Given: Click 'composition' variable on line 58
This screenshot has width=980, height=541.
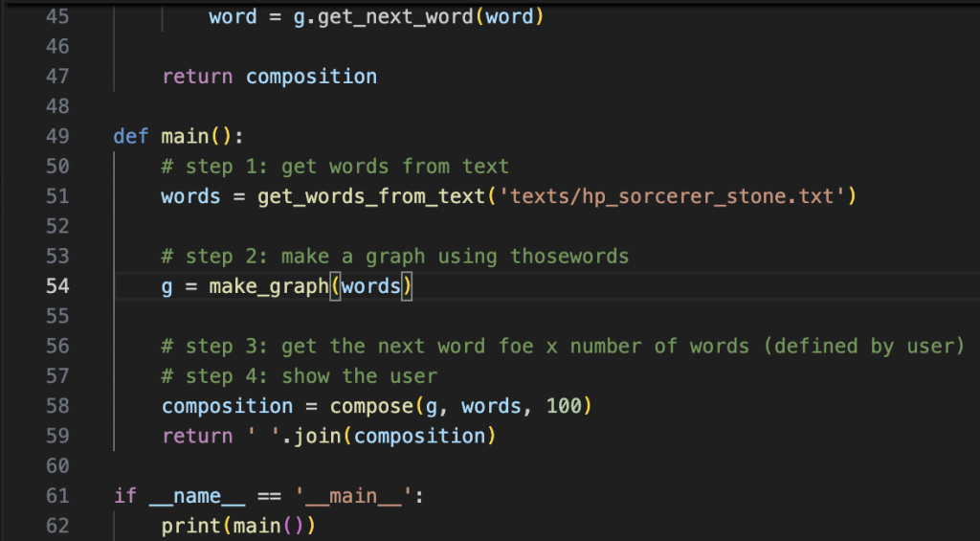Looking at the screenshot, I should coord(227,407).
